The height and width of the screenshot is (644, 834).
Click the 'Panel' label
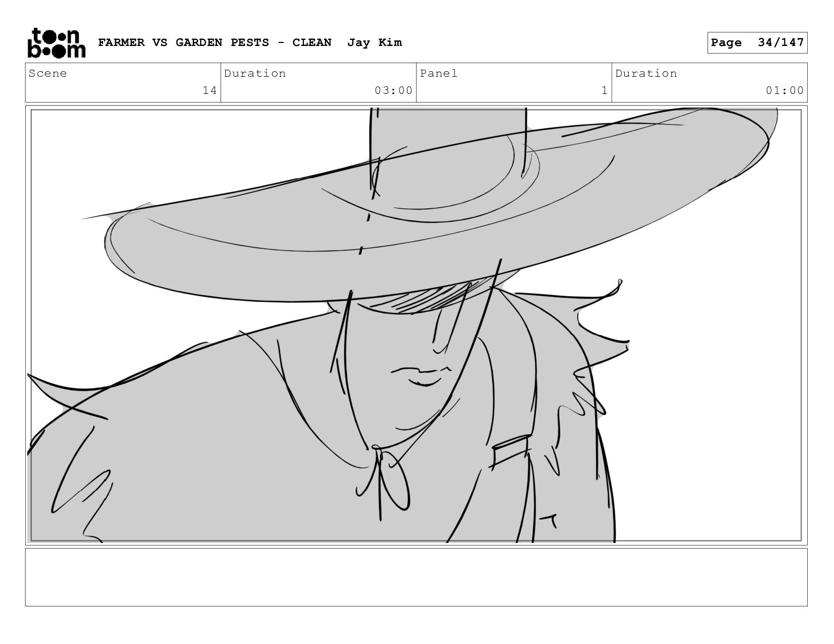pyautogui.click(x=439, y=73)
